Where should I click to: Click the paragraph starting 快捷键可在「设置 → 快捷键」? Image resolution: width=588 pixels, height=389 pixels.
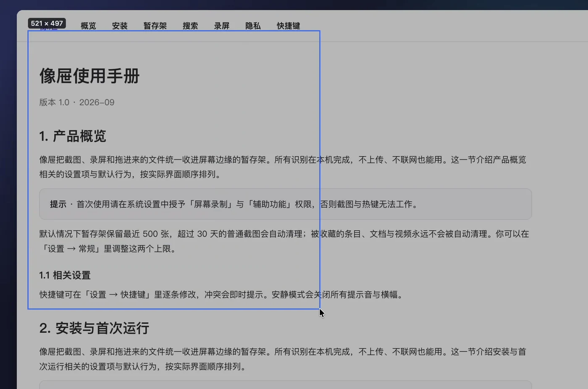(221, 295)
